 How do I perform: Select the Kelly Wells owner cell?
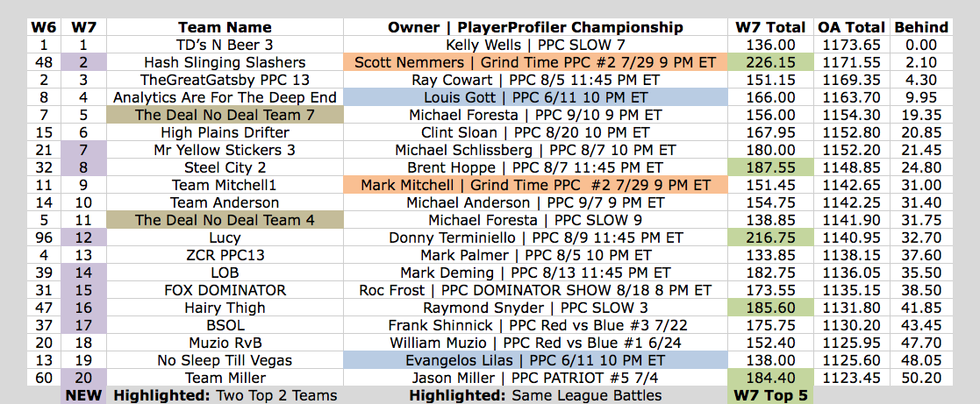(x=536, y=45)
